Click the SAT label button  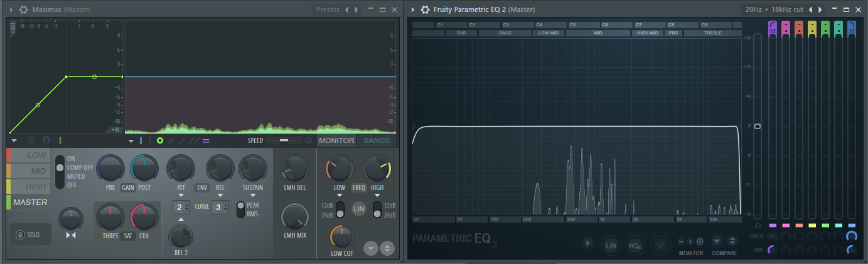[127, 236]
